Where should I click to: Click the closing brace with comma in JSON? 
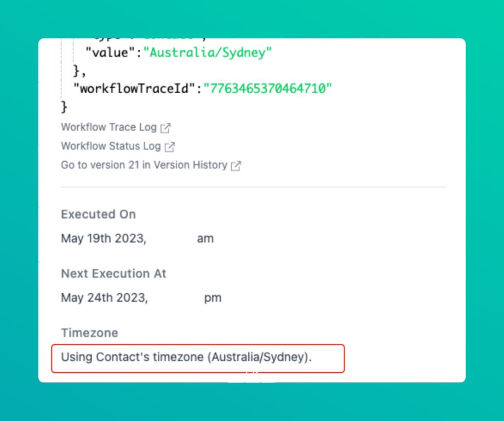[79, 70]
